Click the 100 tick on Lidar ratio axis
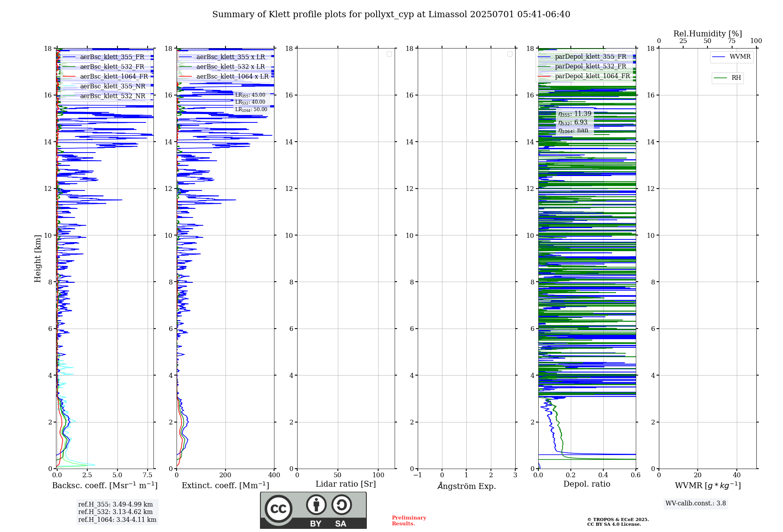Screen dimensions: 783x532 coord(379,475)
